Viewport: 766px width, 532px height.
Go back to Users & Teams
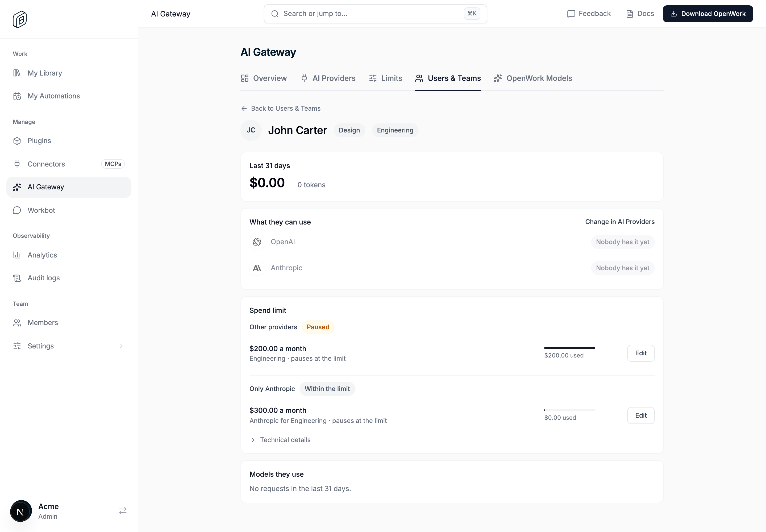tap(281, 109)
